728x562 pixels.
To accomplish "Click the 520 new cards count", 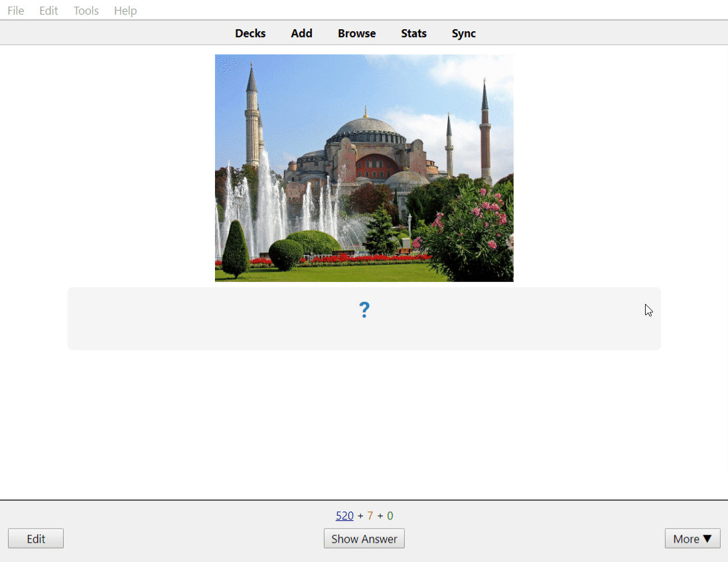I will click(344, 516).
